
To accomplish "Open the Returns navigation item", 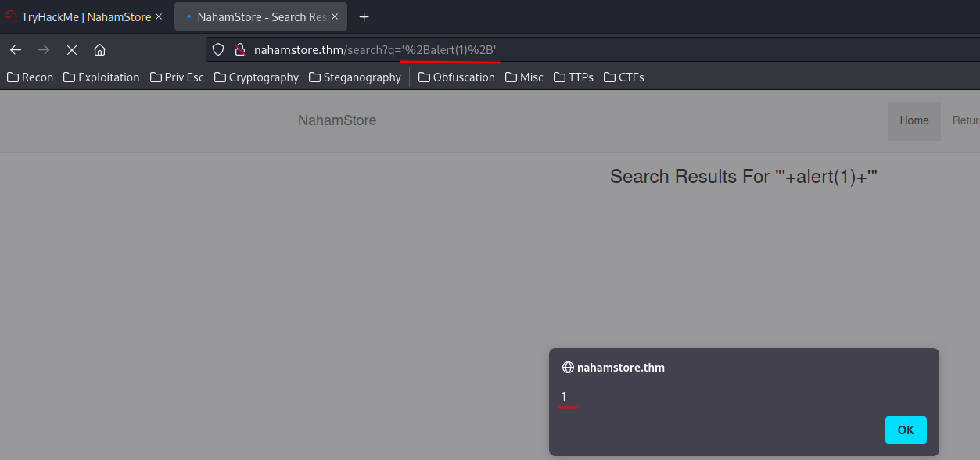I will tap(965, 120).
